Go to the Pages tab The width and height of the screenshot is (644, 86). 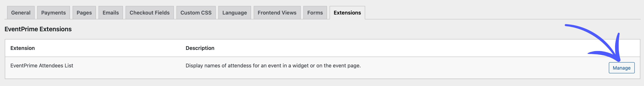tap(84, 13)
